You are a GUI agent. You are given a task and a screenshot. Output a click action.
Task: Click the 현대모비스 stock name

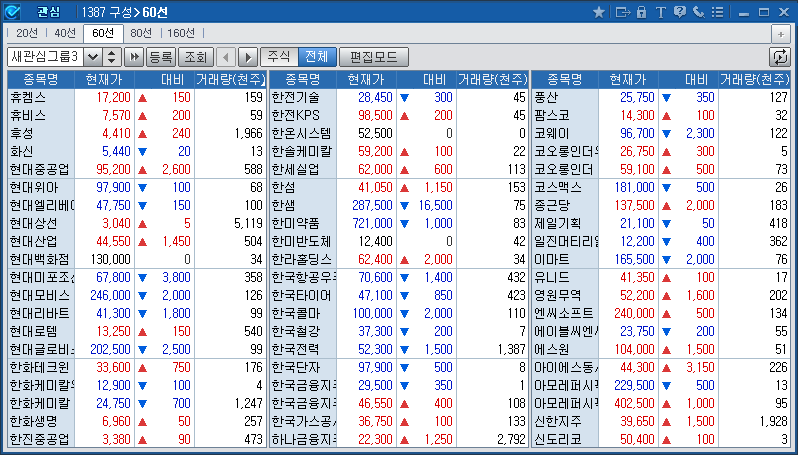[39, 296]
